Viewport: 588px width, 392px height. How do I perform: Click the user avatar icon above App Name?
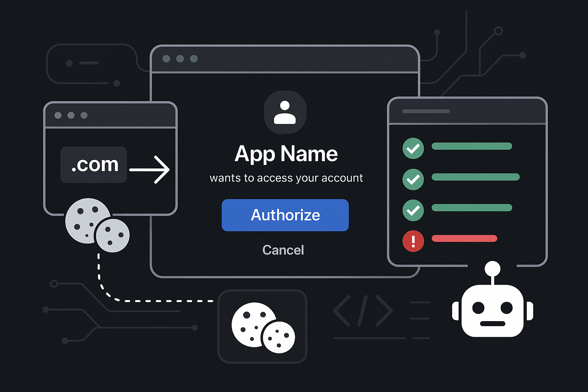(285, 112)
